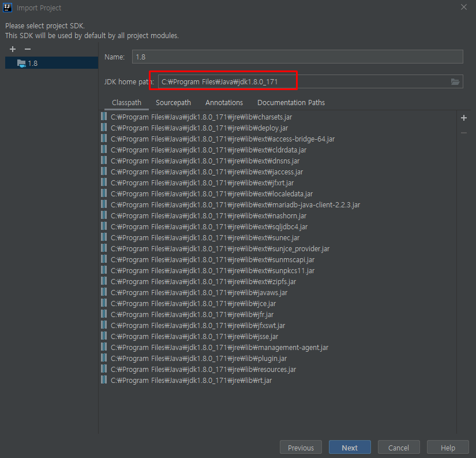Open Help for this dialog

pos(448,448)
